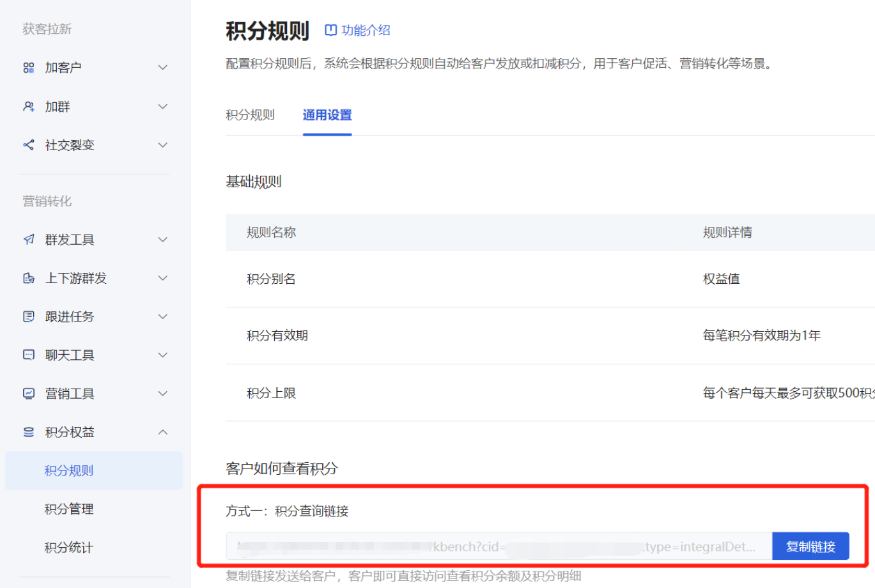
Task: Click the 跟进任务 list icon
Action: pyautogui.click(x=29, y=316)
